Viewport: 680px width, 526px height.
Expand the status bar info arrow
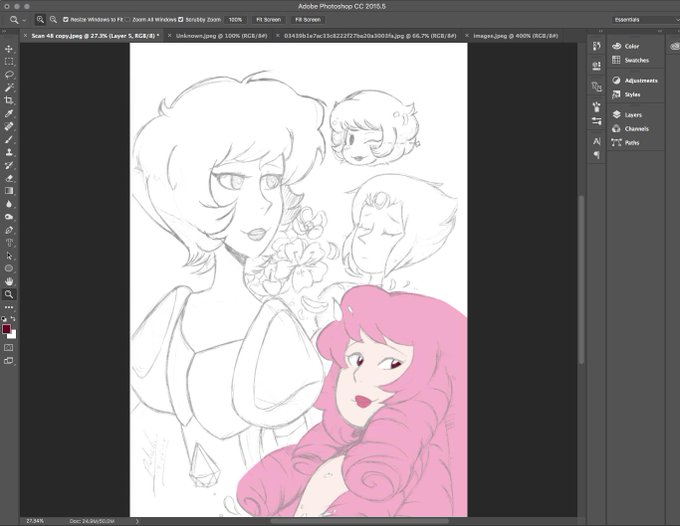(x=137, y=521)
